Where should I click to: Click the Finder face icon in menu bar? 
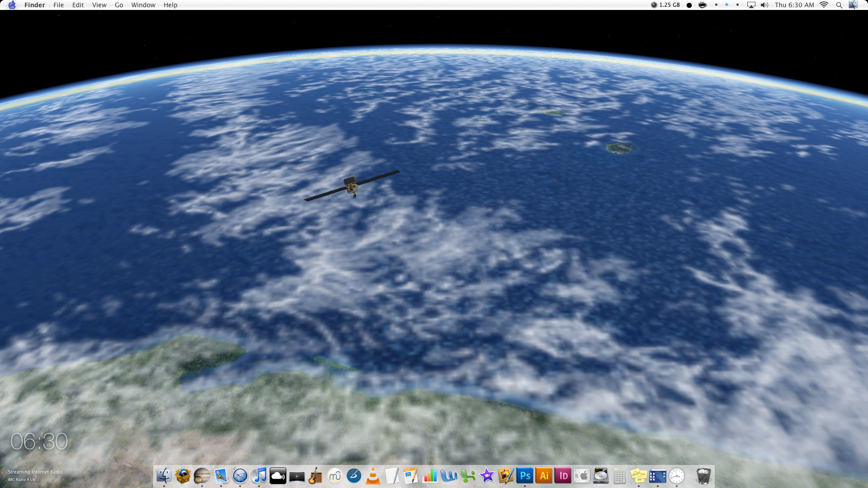coord(853,5)
